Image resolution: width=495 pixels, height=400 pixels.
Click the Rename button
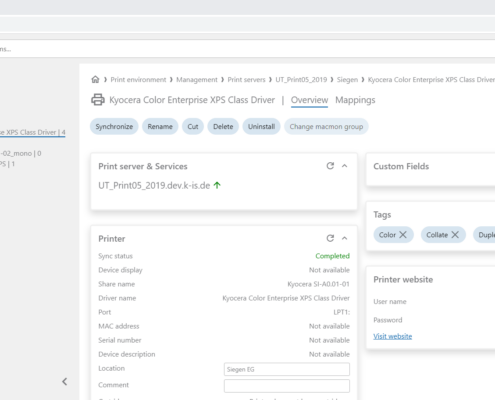point(160,127)
